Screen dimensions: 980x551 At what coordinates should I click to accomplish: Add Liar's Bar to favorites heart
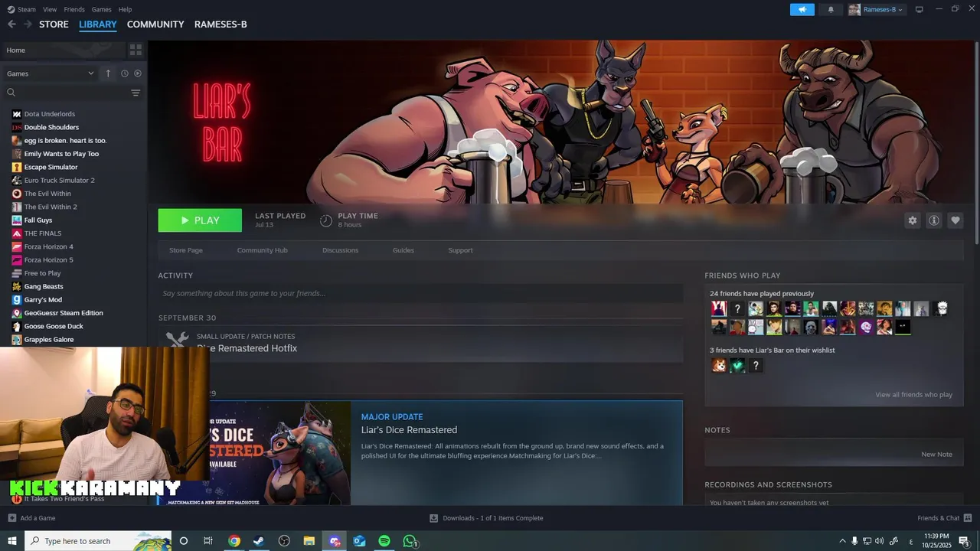coord(955,220)
